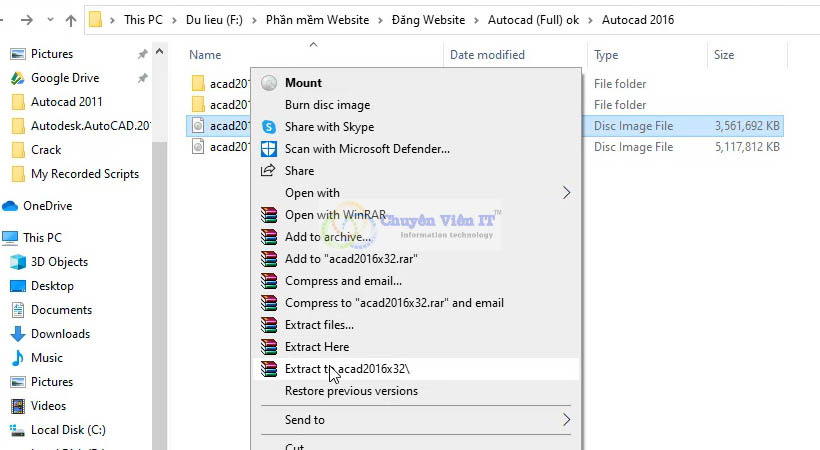820x450 pixels.
Task: Click WinRAR icon beside Extract Here
Action: [269, 346]
